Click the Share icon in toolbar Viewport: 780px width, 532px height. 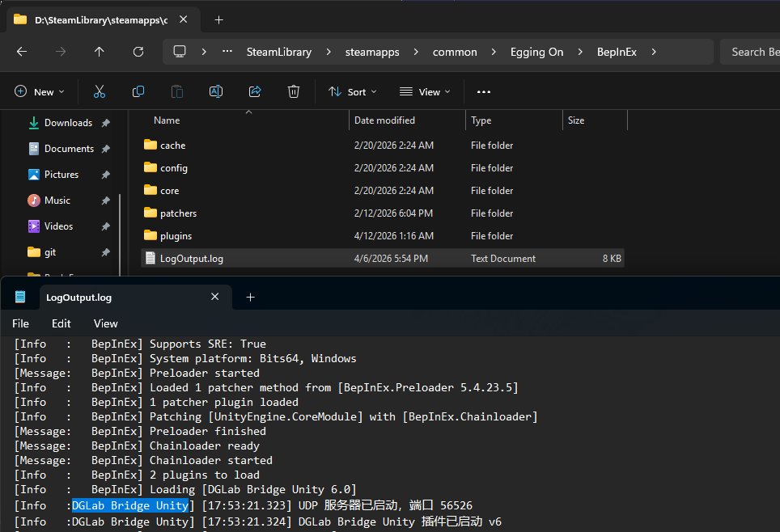(255, 92)
